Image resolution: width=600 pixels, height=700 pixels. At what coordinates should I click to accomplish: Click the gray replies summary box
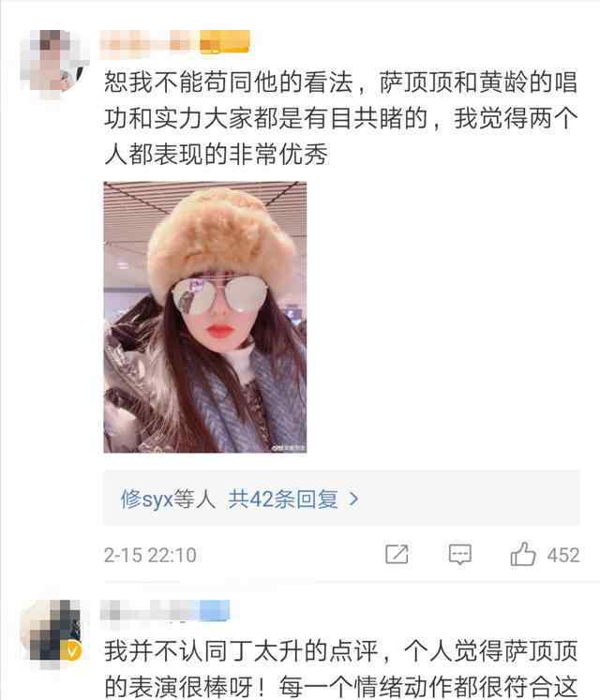[341, 499]
